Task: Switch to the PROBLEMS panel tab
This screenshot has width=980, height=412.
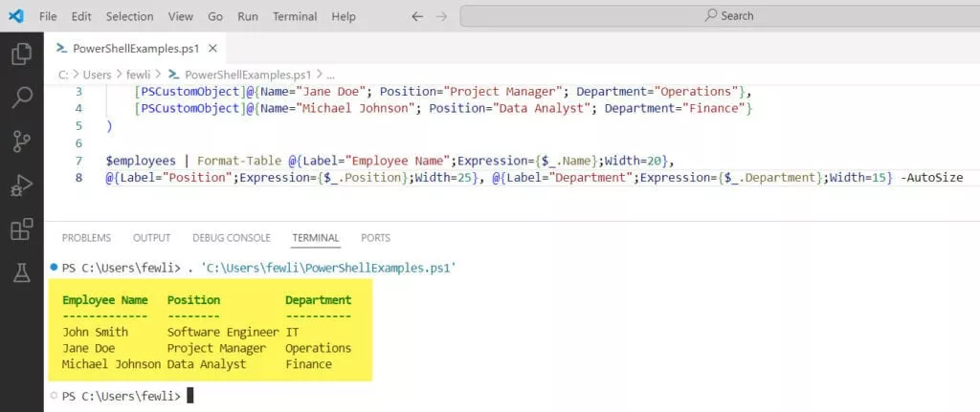Action: [86, 238]
